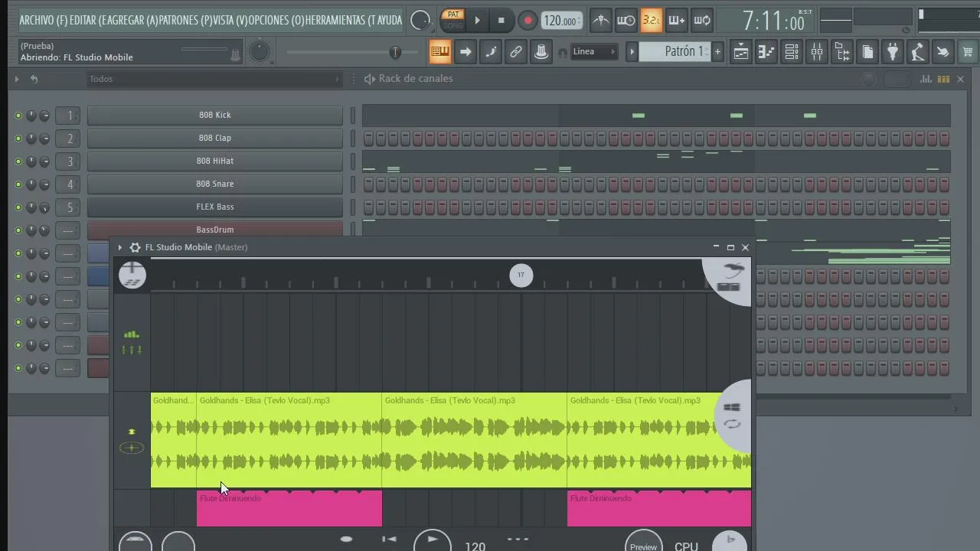Open the playlist view icon
980x551 pixels.
[x=741, y=52]
